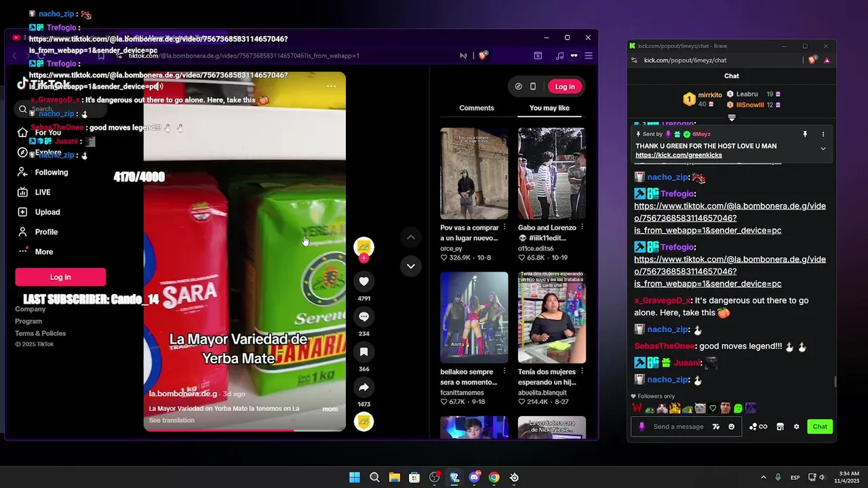Open three-dot options on video player

point(331,86)
